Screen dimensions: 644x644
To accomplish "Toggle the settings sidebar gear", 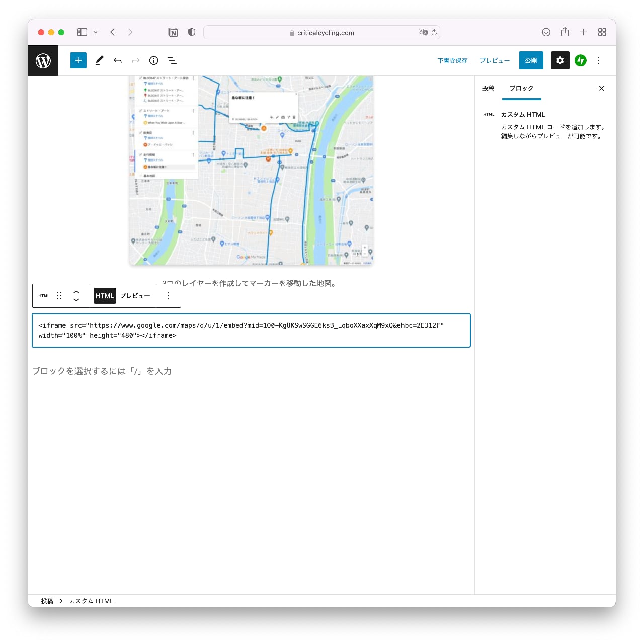I will point(560,60).
